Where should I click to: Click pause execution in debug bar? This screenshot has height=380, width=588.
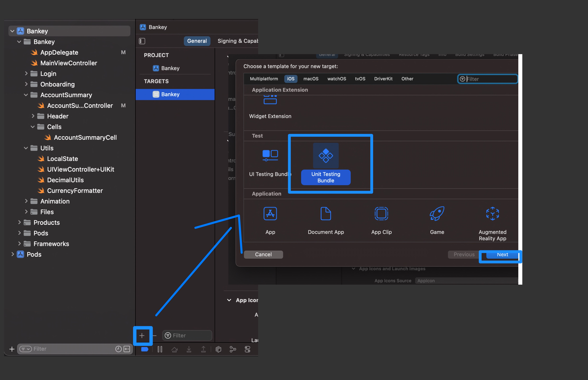(160, 349)
